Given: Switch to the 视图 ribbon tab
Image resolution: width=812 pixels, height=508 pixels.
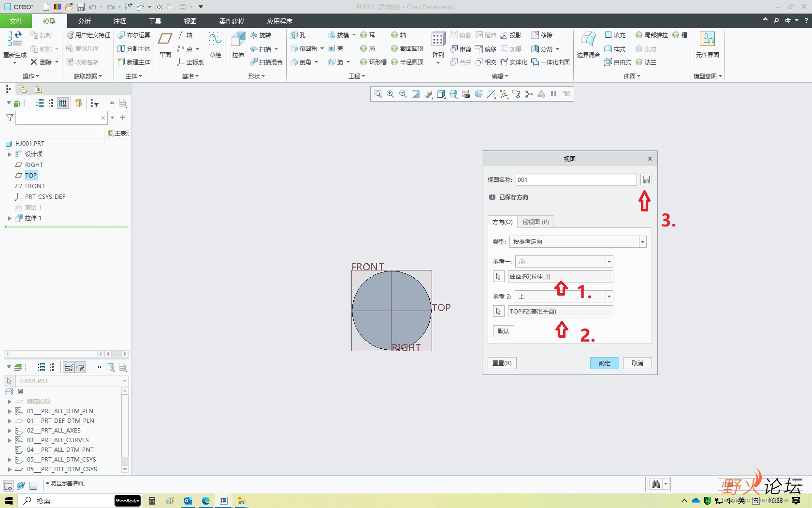Looking at the screenshot, I should pyautogui.click(x=190, y=21).
